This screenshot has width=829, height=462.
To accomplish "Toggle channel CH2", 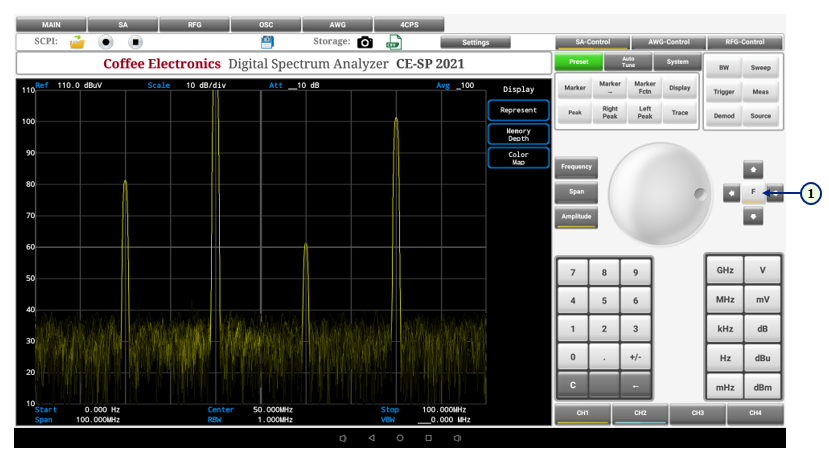I will (640, 413).
